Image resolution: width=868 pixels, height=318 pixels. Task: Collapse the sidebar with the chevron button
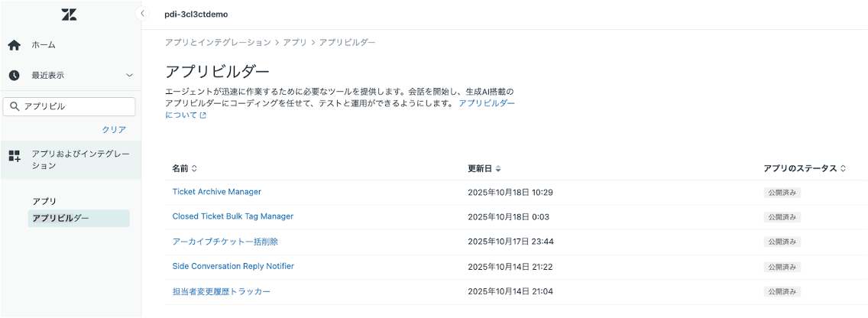(142, 14)
